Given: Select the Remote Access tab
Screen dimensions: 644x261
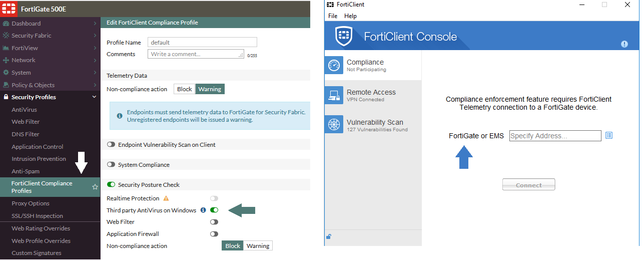Looking at the screenshot, I should [x=373, y=95].
